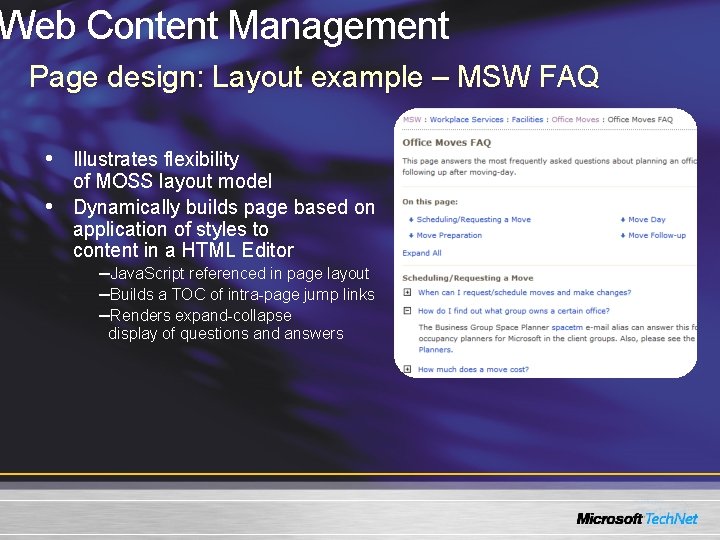
Task: Click the down arrow icon beside Move Follow-up
Action: point(623,236)
